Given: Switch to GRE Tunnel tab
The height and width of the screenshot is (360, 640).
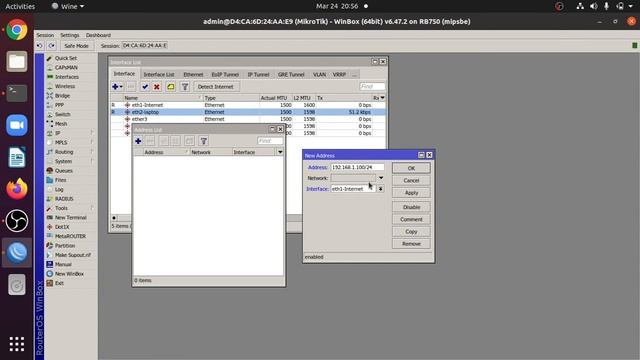Looking at the screenshot, I should point(291,75).
